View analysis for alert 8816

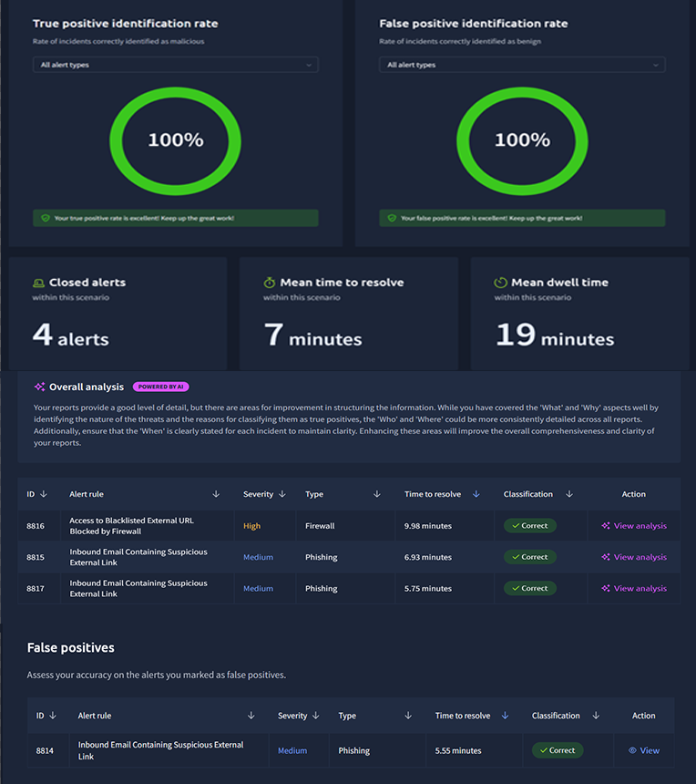pyautogui.click(x=634, y=525)
